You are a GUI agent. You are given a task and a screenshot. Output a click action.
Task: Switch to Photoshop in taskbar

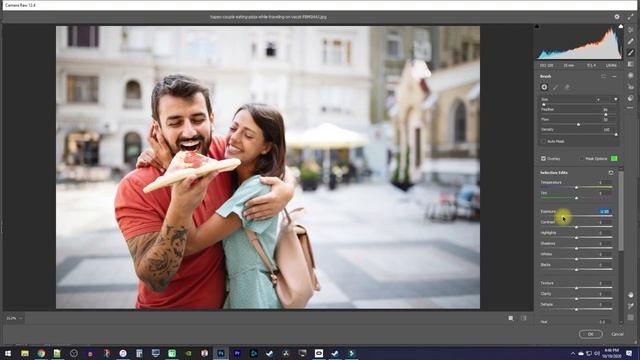coord(221,353)
